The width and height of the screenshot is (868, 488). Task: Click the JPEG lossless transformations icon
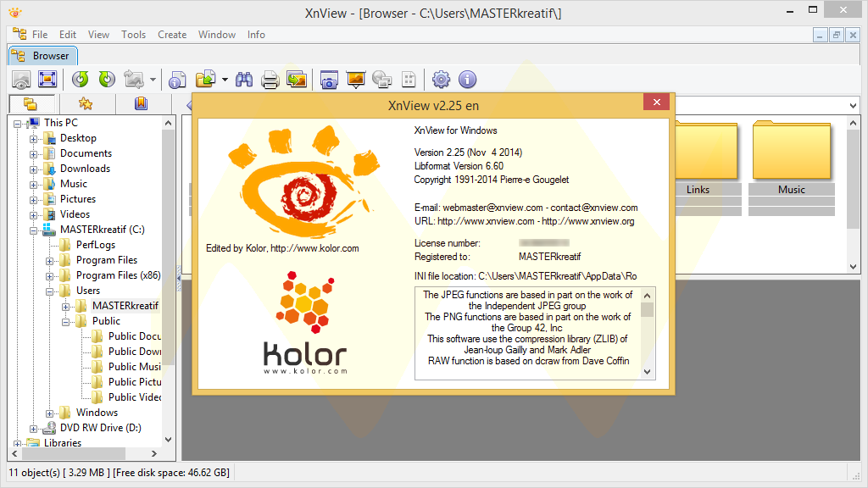(x=134, y=80)
